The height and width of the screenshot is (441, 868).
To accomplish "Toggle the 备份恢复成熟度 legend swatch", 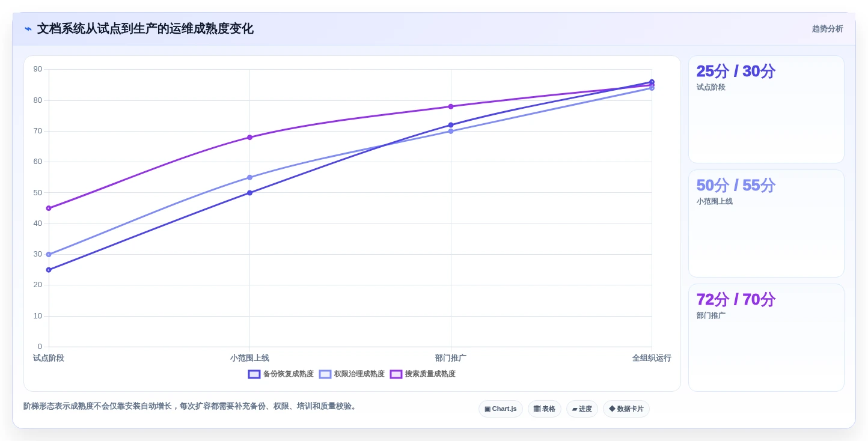I will tap(254, 374).
